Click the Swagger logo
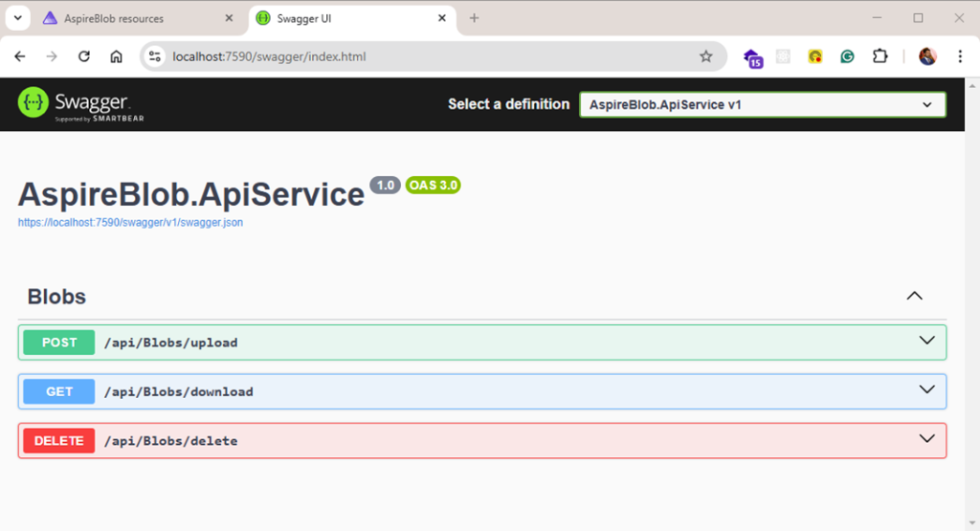 (x=80, y=103)
